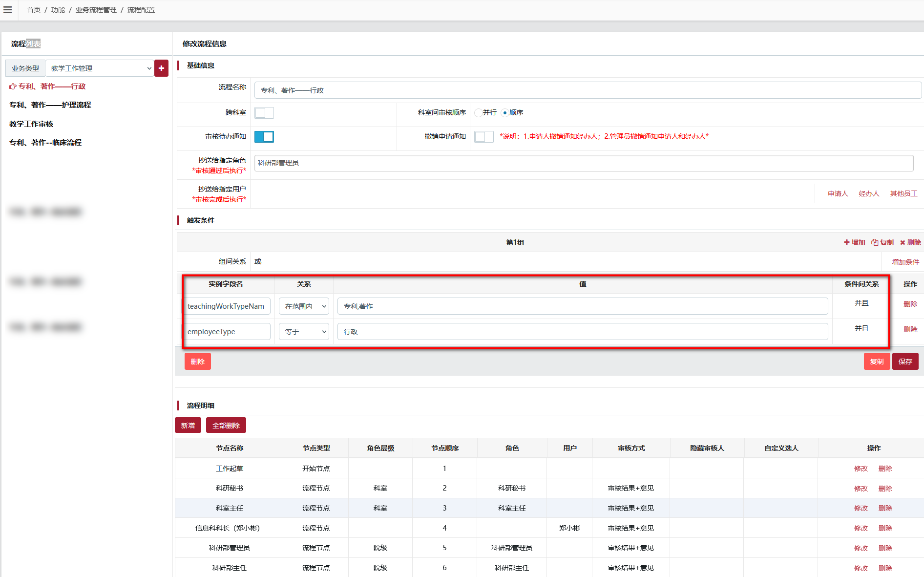
Task: Modify the 科室主任 node
Action: click(x=861, y=509)
